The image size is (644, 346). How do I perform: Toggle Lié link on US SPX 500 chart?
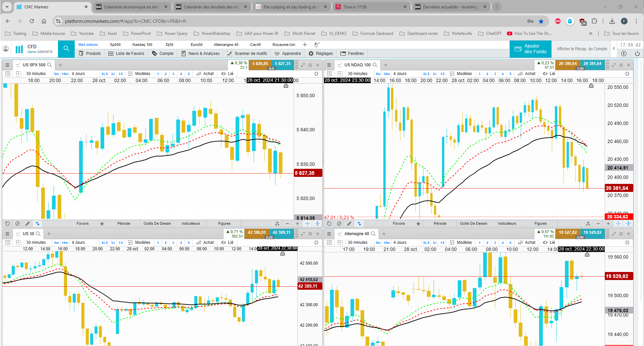coord(228,74)
